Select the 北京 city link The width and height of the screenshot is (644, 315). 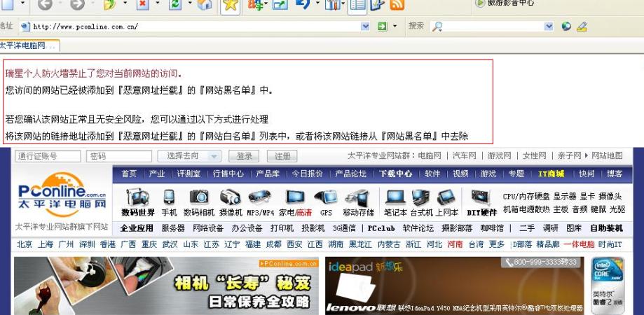coord(25,244)
